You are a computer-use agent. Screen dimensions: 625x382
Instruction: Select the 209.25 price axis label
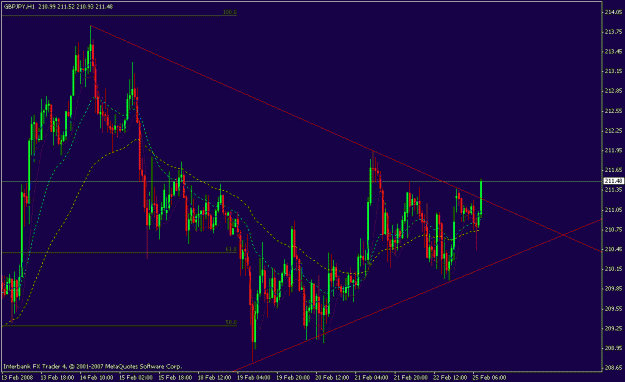tap(613, 328)
